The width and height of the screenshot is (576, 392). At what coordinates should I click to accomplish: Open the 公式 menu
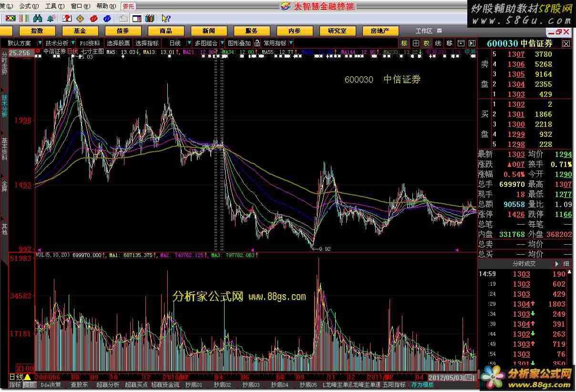pos(29,6)
